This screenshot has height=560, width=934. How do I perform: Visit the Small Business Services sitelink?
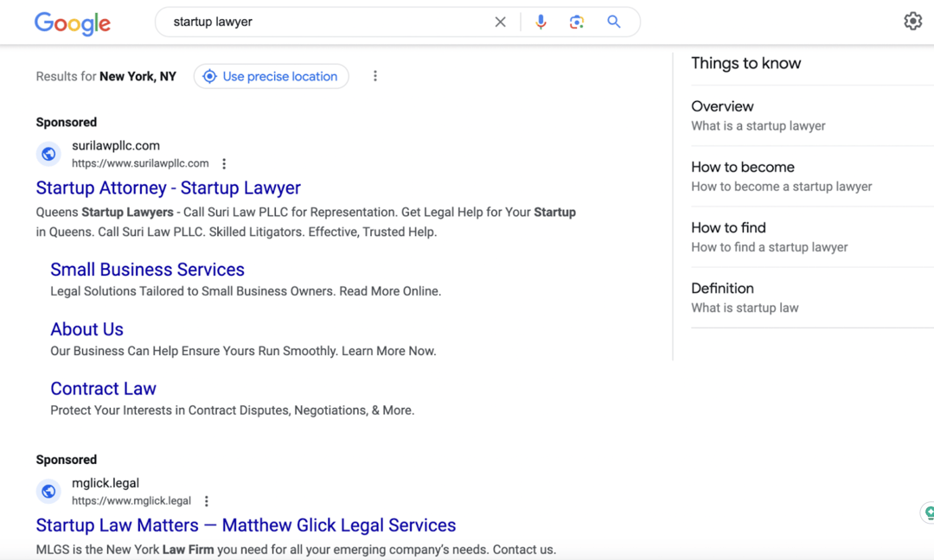tap(147, 270)
